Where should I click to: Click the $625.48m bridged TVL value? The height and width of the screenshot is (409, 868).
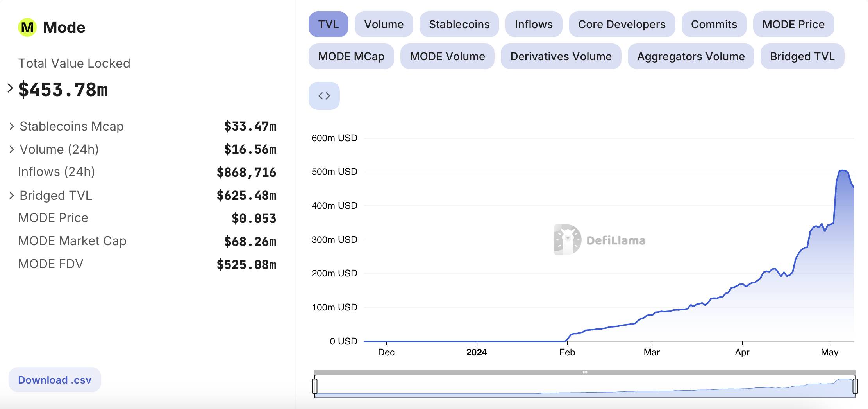[x=246, y=196]
